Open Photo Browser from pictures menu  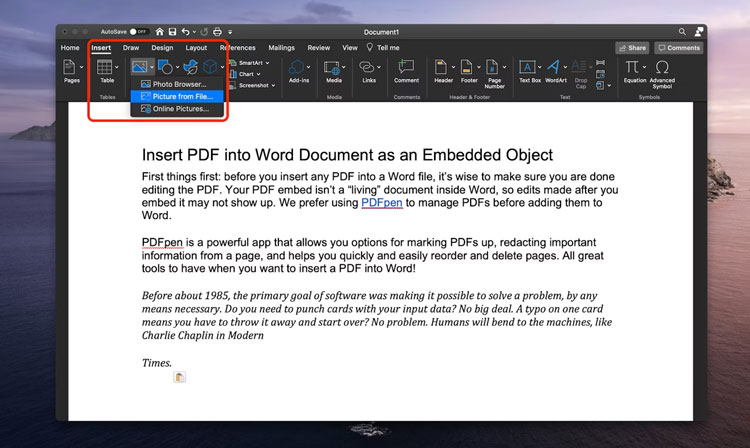coord(179,84)
